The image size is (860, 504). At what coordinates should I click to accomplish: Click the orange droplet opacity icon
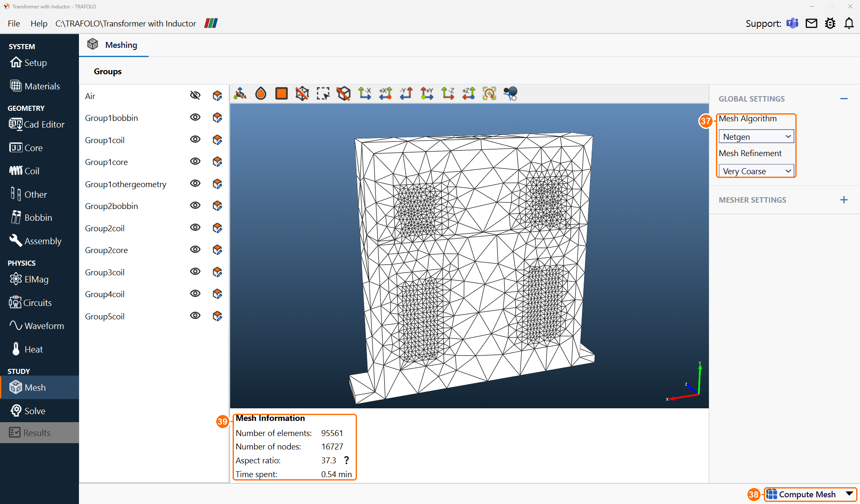coord(261,93)
